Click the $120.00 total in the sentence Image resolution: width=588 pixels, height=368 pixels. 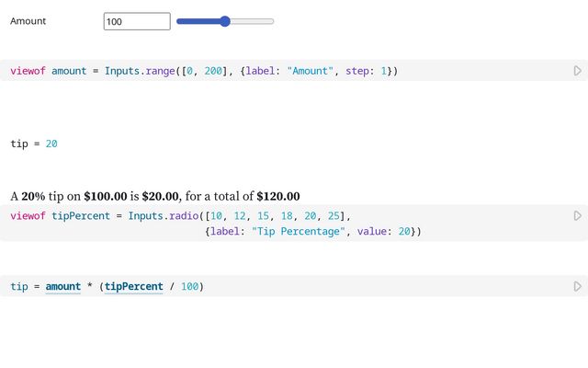(278, 196)
